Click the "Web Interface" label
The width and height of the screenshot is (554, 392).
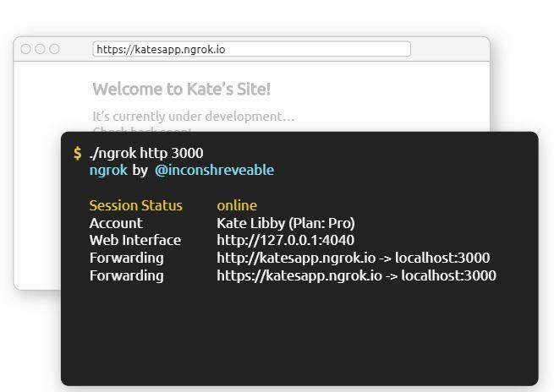pos(135,240)
